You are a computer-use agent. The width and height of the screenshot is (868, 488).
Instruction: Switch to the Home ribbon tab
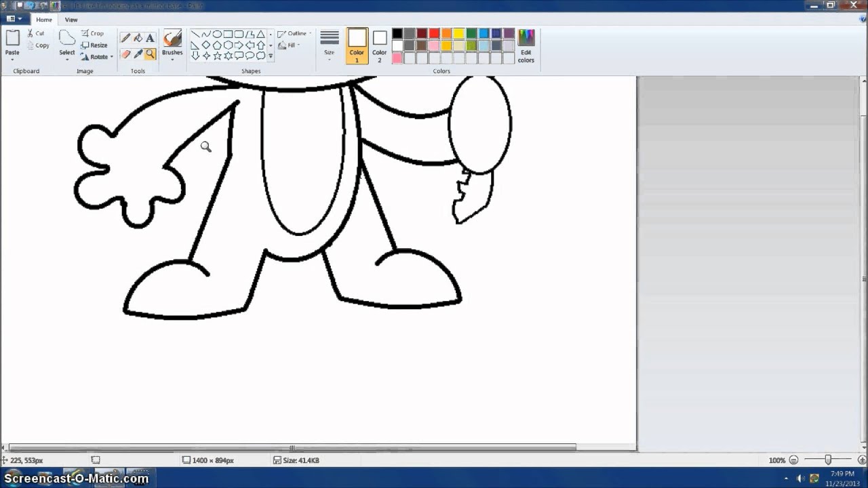pyautogui.click(x=44, y=20)
